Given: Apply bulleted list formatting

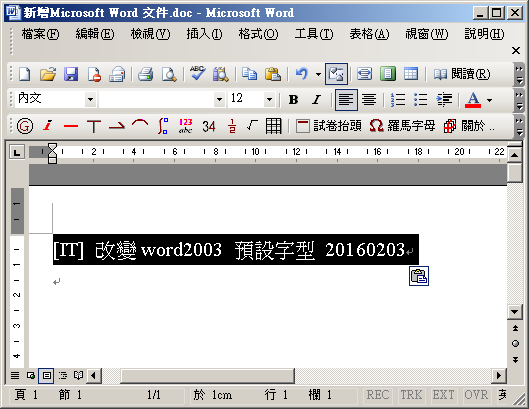Looking at the screenshot, I should click(421, 100).
